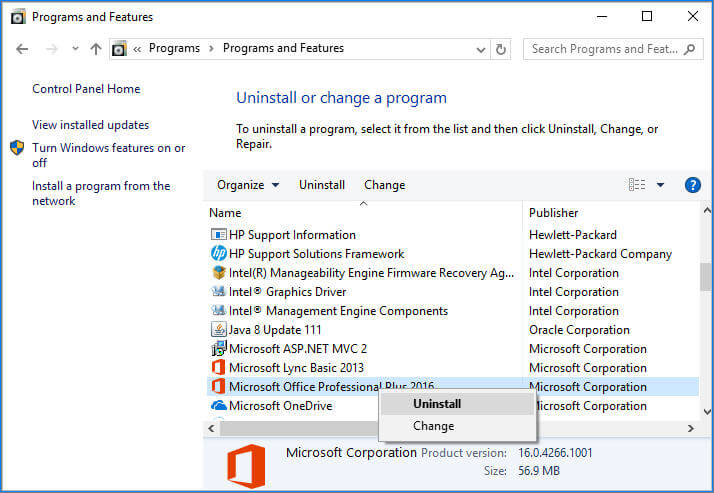This screenshot has height=493, width=714.
Task: Choose Change from the context menu
Action: tap(433, 426)
